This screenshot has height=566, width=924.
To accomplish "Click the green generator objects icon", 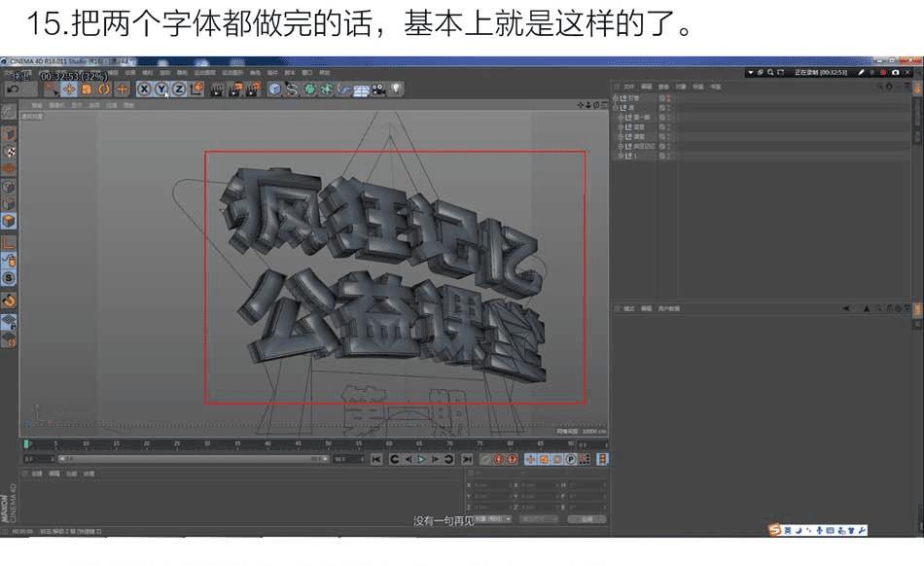I will (x=309, y=89).
